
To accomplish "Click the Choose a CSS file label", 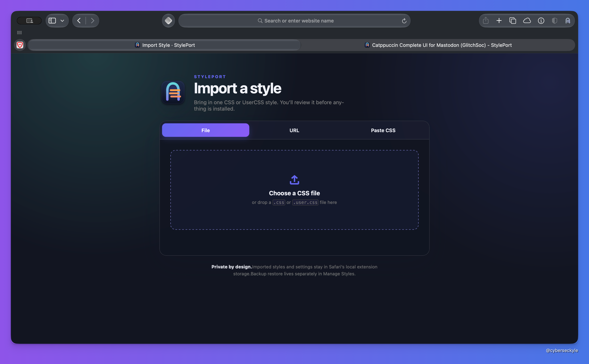I will coord(294,193).
